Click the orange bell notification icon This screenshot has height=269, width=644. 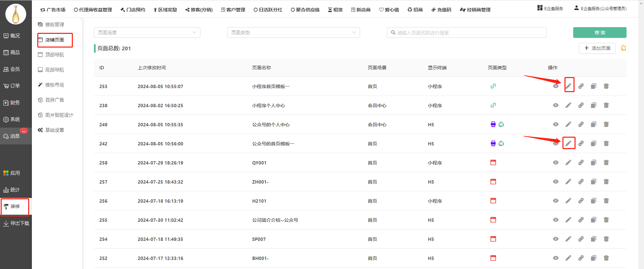(x=623, y=48)
